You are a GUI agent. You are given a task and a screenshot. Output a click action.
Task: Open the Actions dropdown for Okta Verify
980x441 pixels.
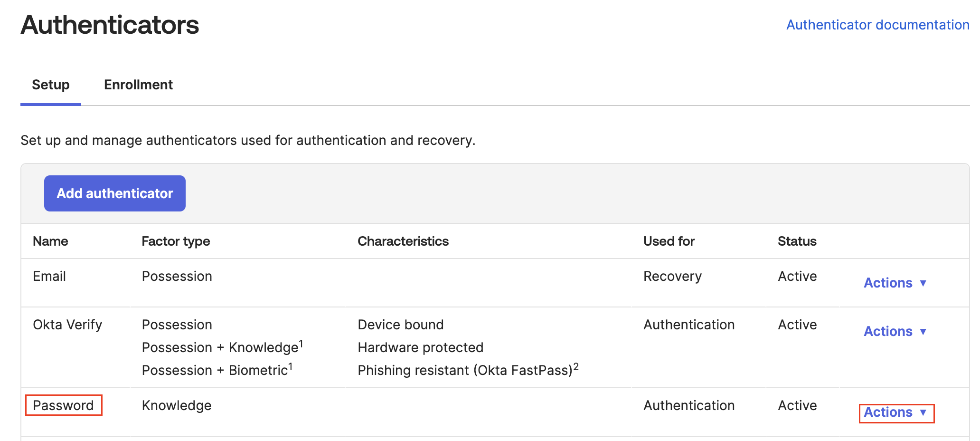887,331
